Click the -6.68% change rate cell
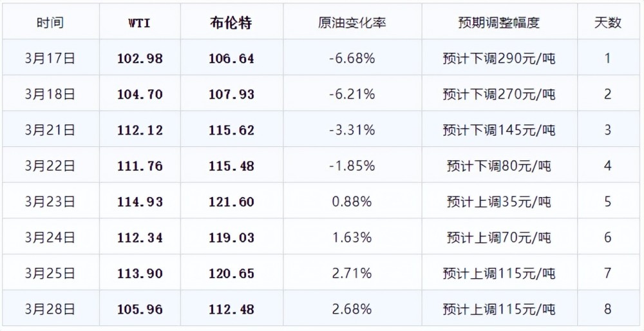Screen dimensions: 644x331 pos(352,58)
